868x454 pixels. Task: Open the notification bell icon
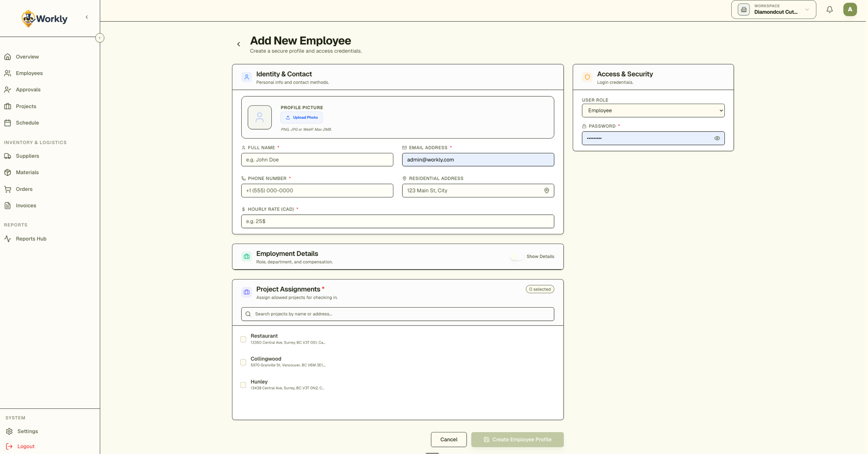click(829, 9)
